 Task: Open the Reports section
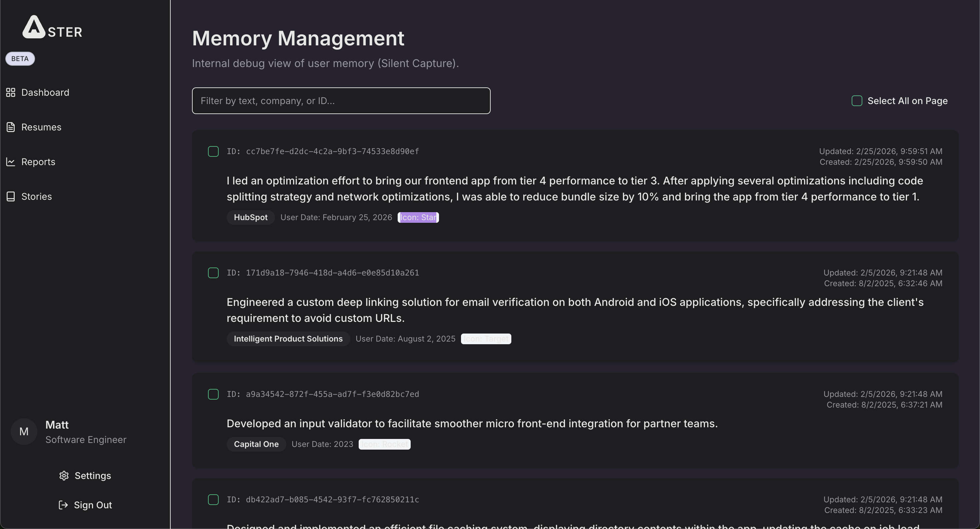[x=38, y=162]
